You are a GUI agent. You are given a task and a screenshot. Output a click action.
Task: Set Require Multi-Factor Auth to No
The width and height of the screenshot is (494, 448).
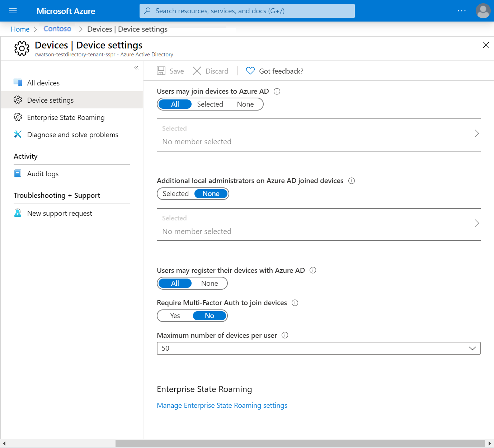tap(210, 316)
